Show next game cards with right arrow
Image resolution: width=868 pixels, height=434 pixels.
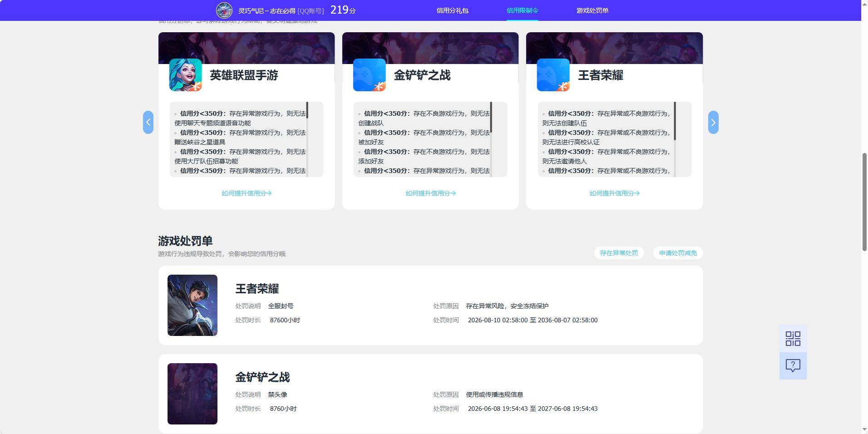pos(713,122)
